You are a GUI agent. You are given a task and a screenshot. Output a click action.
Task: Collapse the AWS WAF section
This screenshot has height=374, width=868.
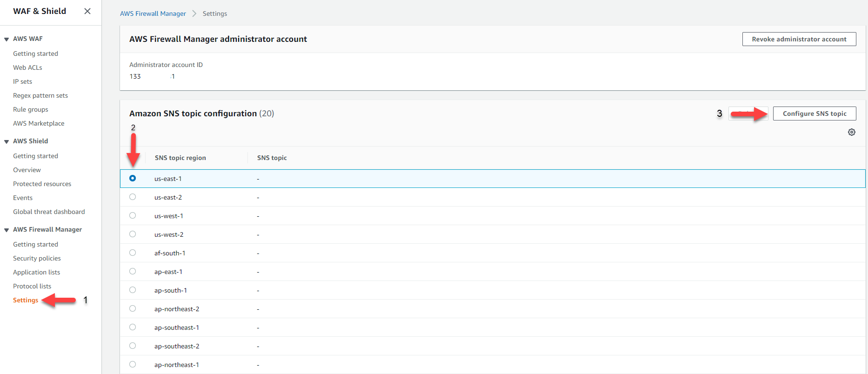click(x=7, y=39)
